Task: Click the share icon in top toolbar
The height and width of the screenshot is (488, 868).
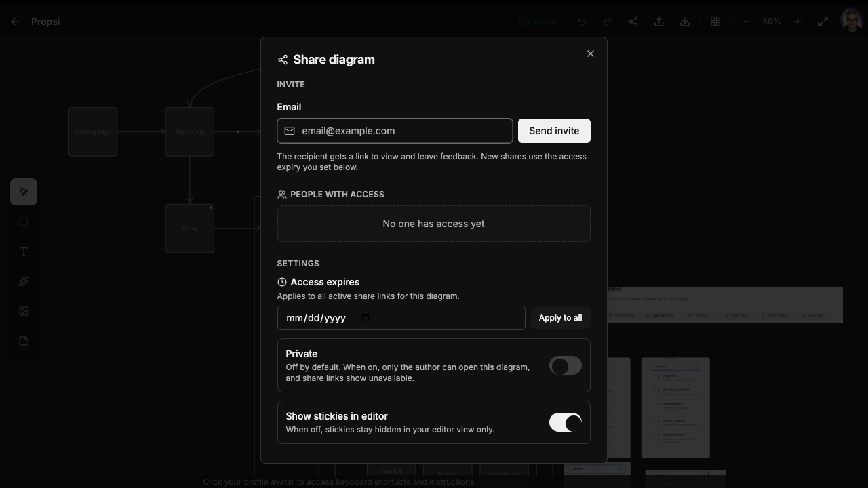Action: (633, 22)
